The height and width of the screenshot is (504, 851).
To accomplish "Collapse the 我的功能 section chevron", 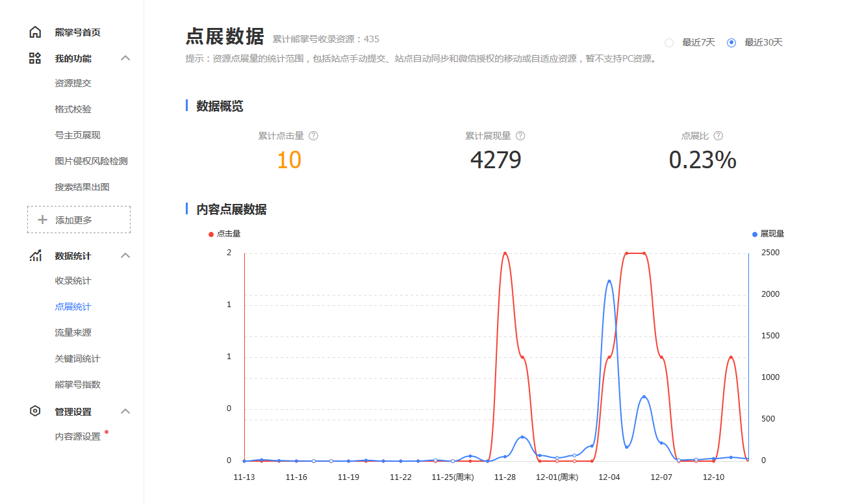I will 126,58.
